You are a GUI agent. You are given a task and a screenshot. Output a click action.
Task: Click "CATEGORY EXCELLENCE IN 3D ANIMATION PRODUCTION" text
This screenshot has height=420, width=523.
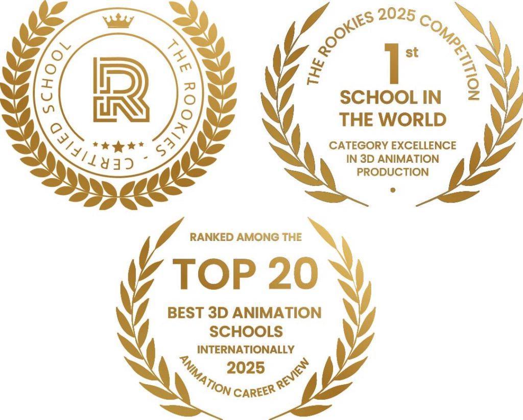[393, 159]
